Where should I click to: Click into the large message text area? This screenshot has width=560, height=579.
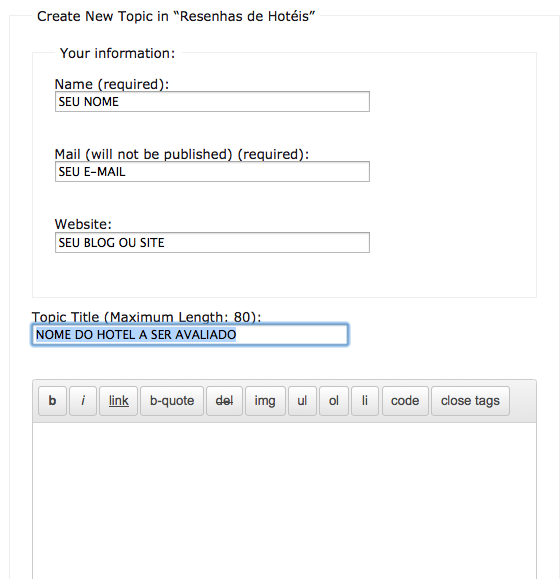click(284, 501)
